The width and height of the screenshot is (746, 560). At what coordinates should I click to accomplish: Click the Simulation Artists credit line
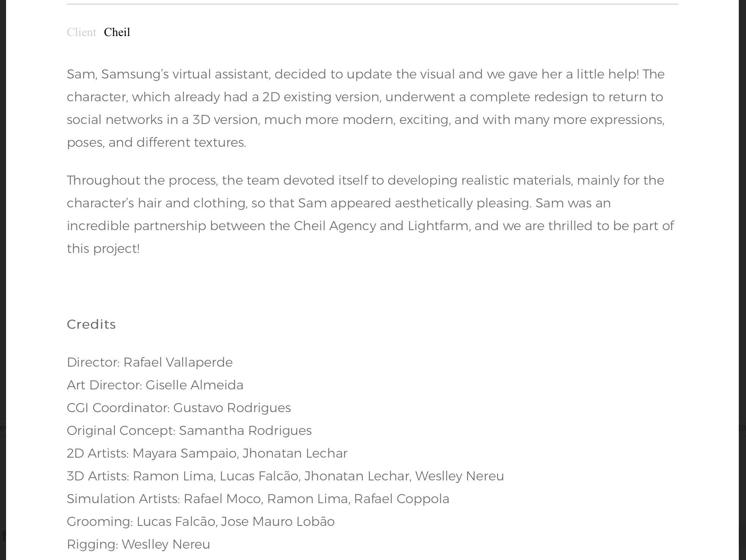(x=258, y=499)
